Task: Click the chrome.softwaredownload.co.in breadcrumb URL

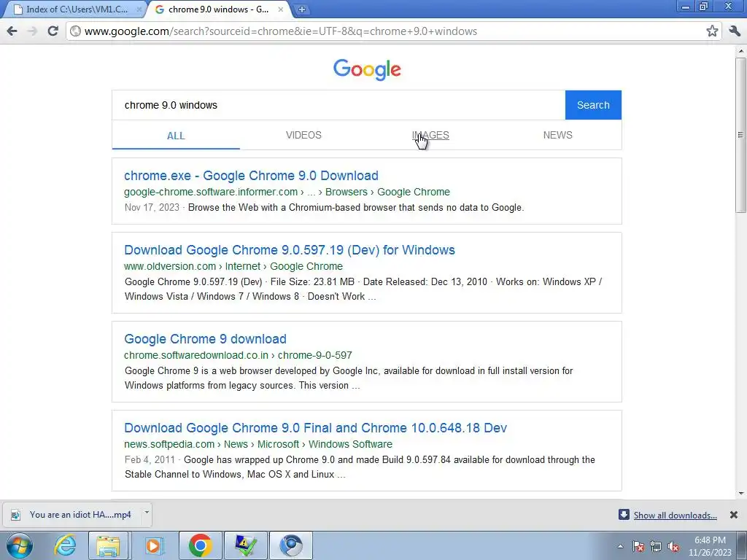Action: coord(196,355)
